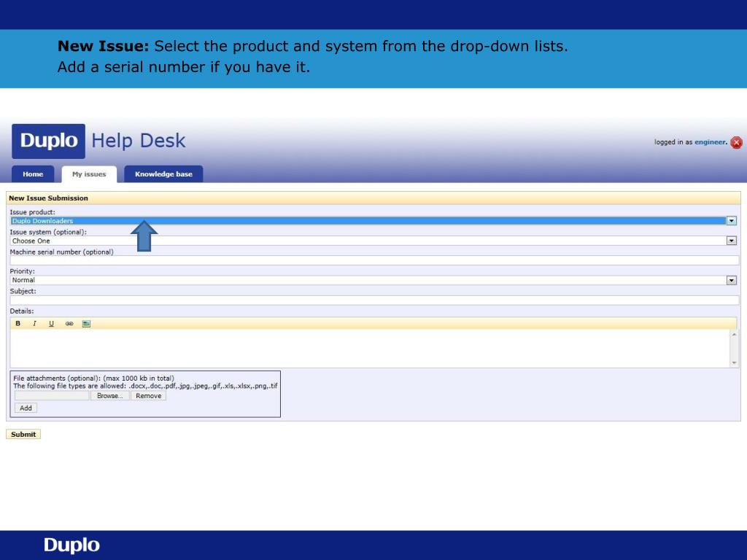
Task: Click the Browse... button
Action: pyautogui.click(x=110, y=396)
